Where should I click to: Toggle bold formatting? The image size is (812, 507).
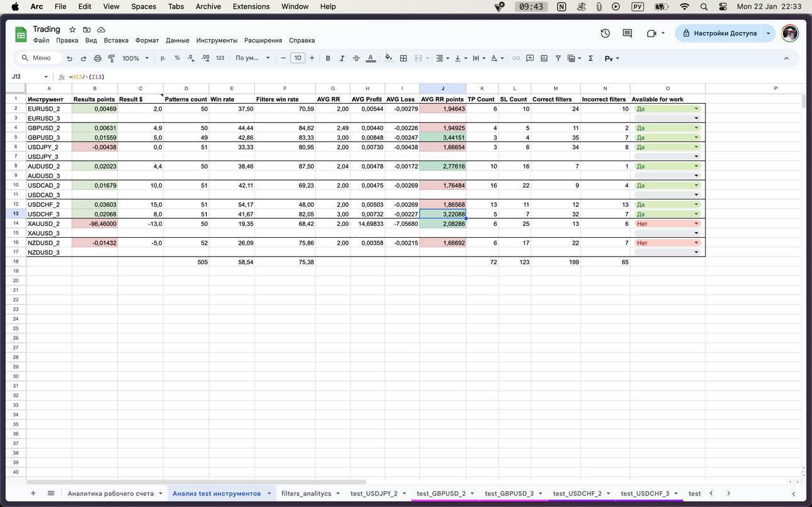click(x=328, y=58)
